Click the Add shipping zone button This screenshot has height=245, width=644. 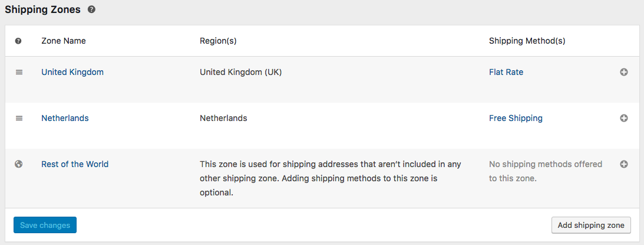[x=591, y=225]
